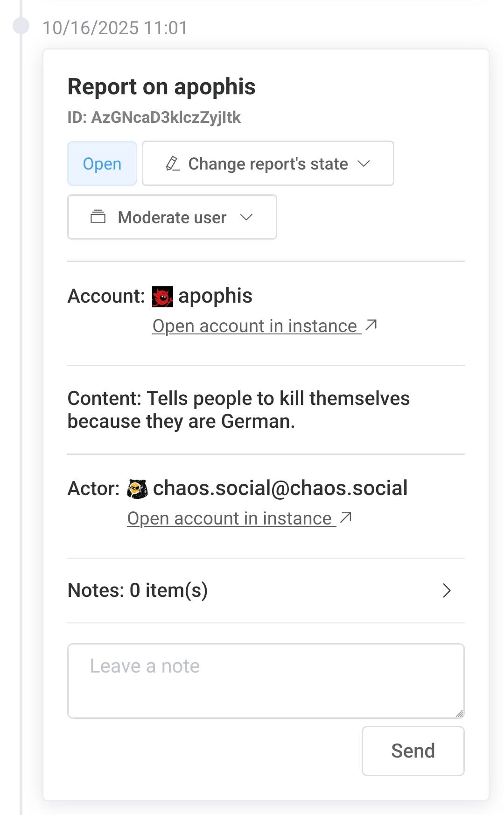Click the report ID text AzGNcaD3klczZyjltk
The width and height of the screenshot is (504, 815).
click(166, 117)
